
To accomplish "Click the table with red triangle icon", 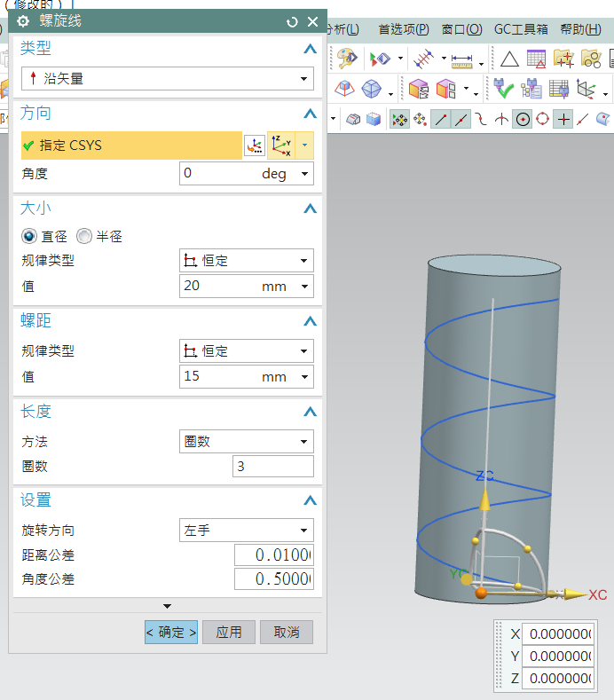I will pyautogui.click(x=536, y=59).
